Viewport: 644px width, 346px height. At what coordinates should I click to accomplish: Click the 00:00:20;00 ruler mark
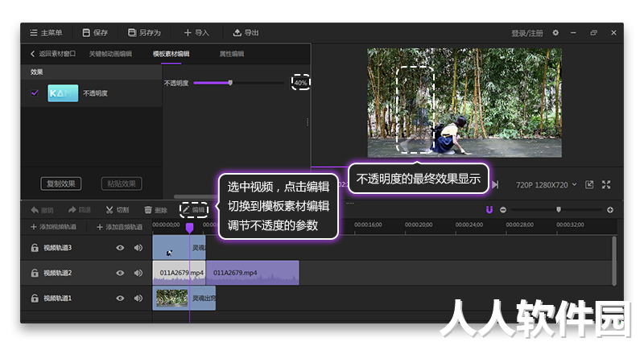pyautogui.click(x=419, y=225)
